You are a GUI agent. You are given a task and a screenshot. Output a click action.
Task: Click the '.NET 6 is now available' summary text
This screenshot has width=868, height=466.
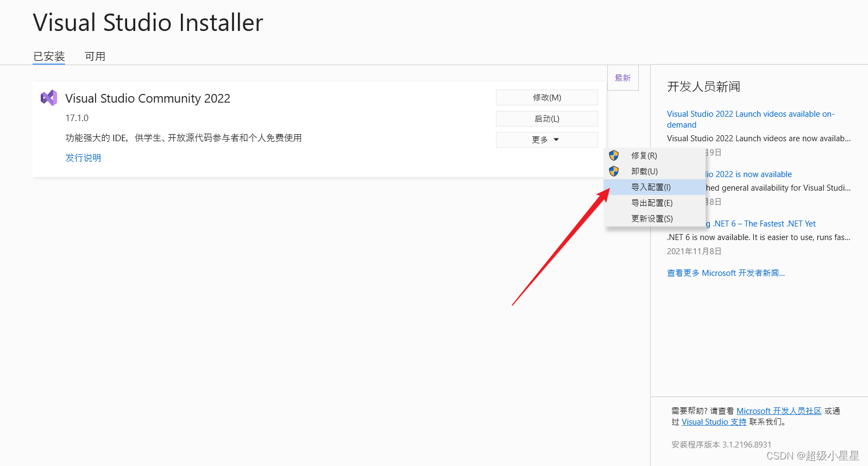759,237
